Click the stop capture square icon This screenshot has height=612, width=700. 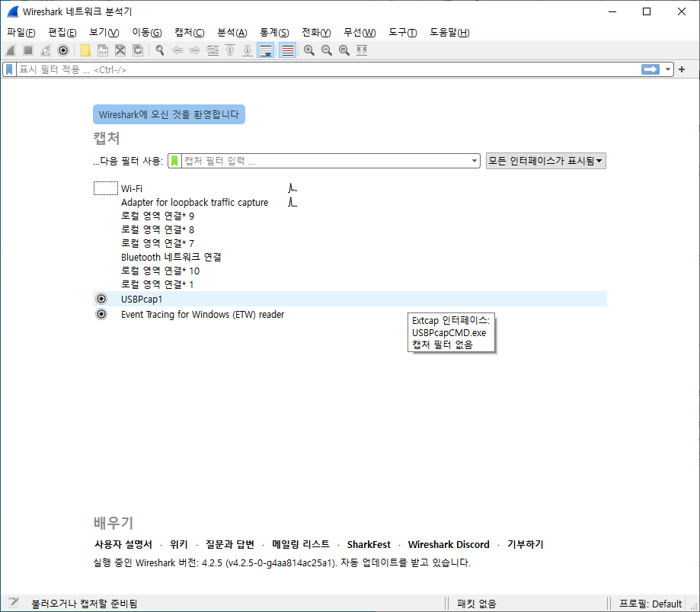coord(28,50)
